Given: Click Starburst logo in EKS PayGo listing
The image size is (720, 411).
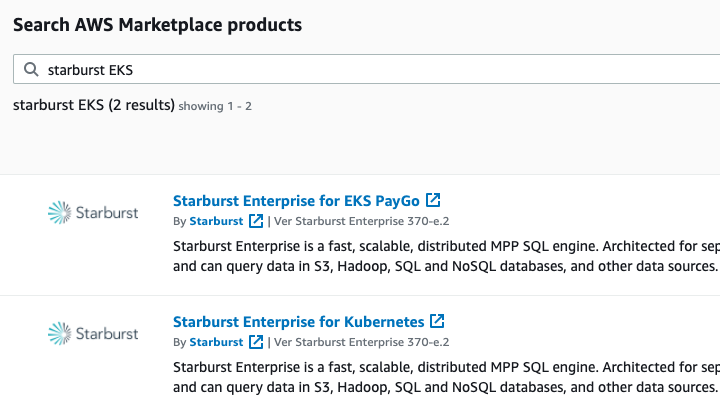Looking at the screenshot, I should 93,213.
